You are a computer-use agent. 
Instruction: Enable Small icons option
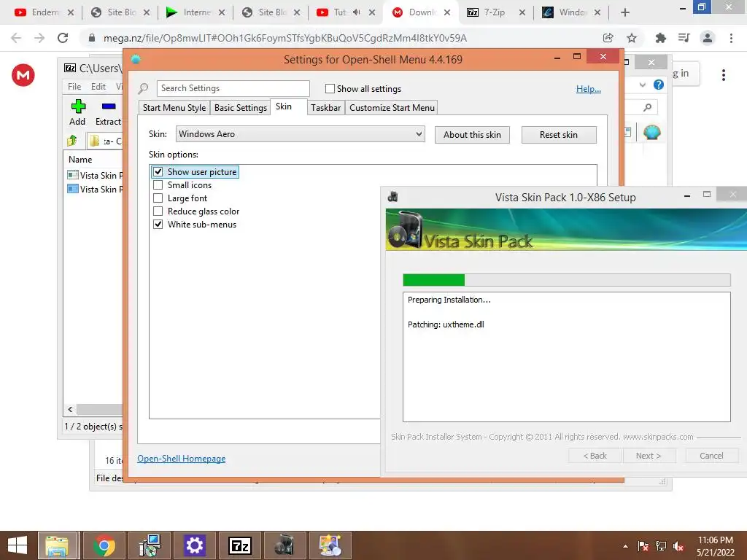(158, 185)
